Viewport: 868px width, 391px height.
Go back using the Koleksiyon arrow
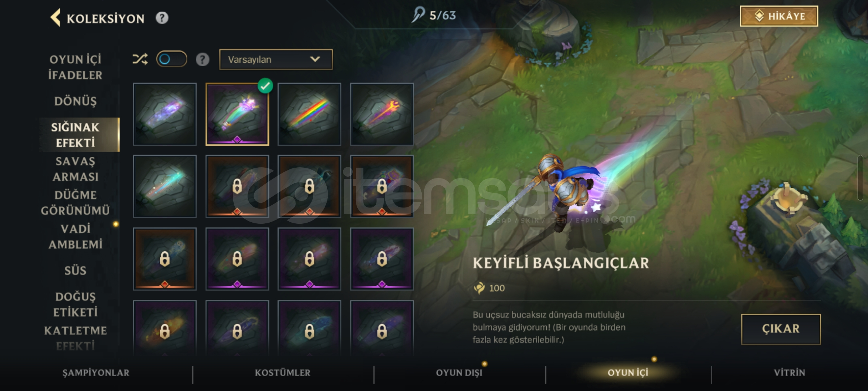pos(55,18)
